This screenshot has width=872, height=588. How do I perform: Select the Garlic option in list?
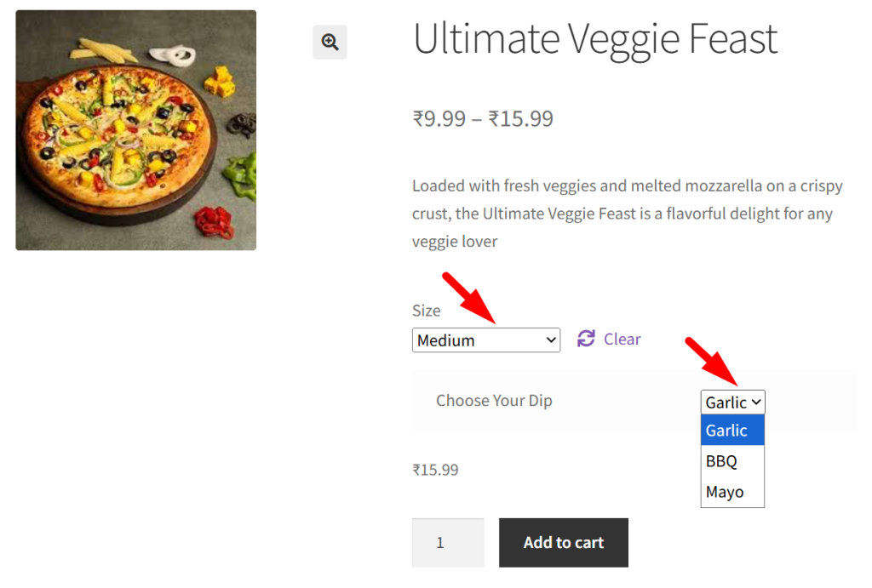point(732,431)
